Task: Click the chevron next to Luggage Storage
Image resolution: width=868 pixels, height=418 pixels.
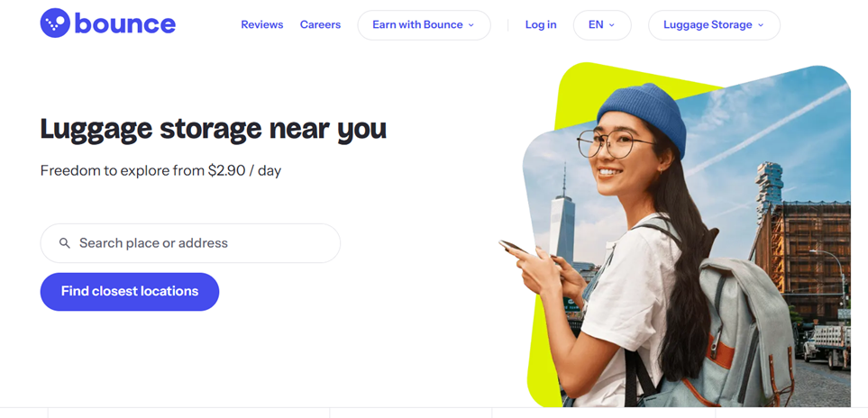Action: (761, 25)
